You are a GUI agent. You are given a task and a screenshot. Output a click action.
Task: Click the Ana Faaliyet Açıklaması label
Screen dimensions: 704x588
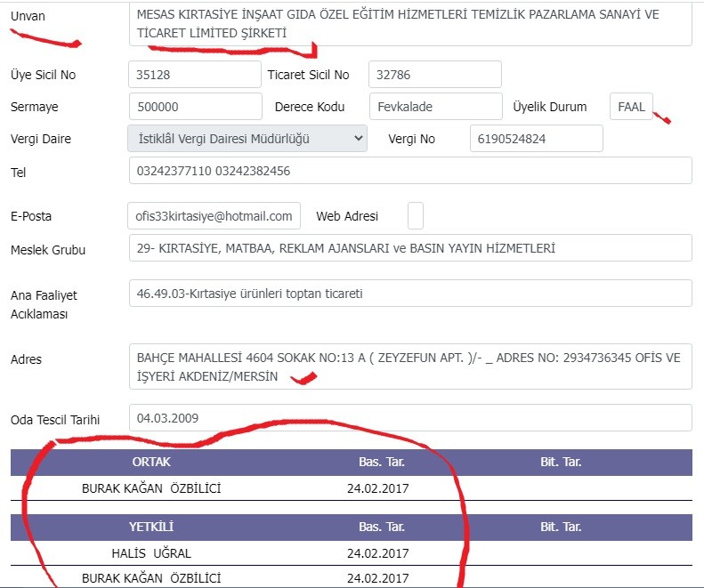click(x=44, y=304)
